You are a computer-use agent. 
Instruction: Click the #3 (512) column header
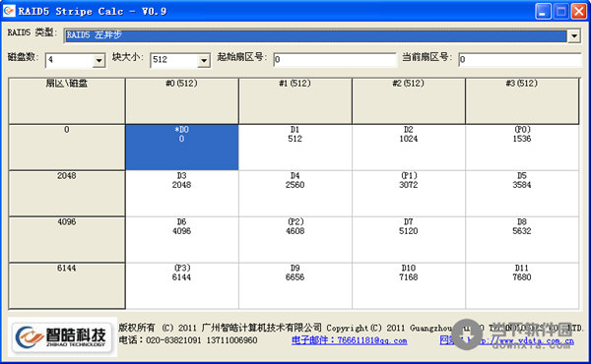tap(522, 101)
